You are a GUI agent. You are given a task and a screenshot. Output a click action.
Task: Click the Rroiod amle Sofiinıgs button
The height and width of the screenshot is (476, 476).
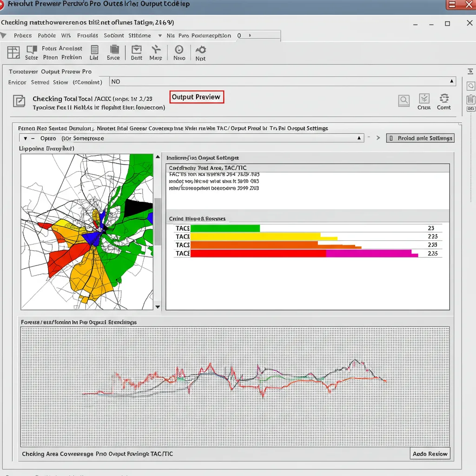point(420,138)
